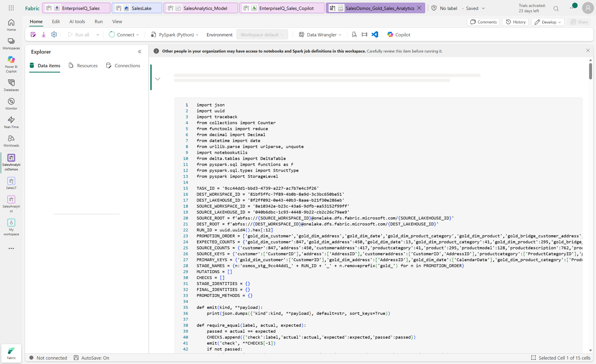Image resolution: width=596 pixels, height=364 pixels.
Task: Open Workloads in left sidebar
Action: click(11, 141)
